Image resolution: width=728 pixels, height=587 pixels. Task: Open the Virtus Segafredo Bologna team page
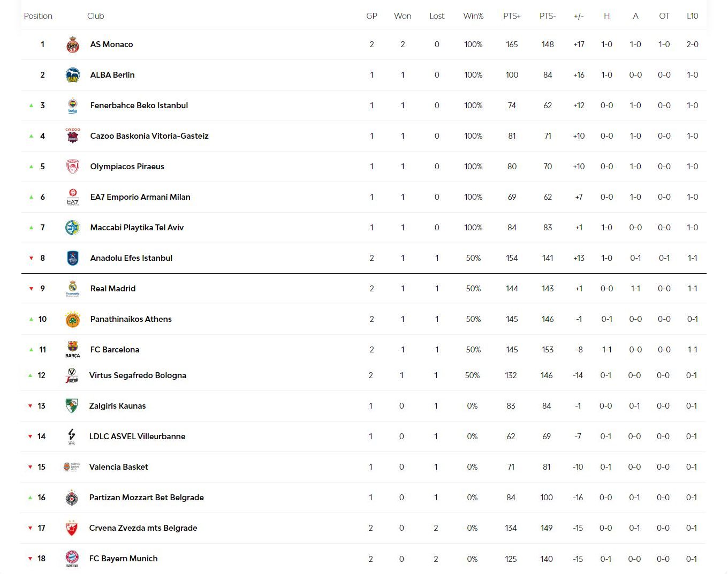click(138, 375)
